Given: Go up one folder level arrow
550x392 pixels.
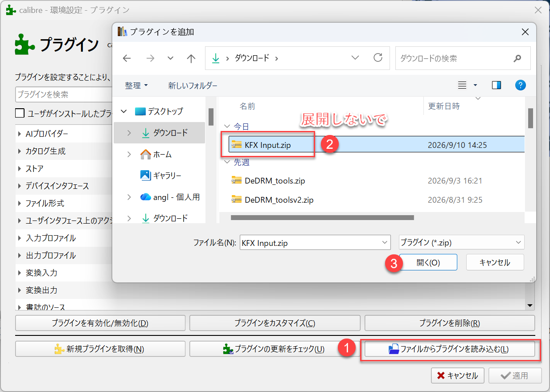Looking at the screenshot, I should [x=191, y=58].
